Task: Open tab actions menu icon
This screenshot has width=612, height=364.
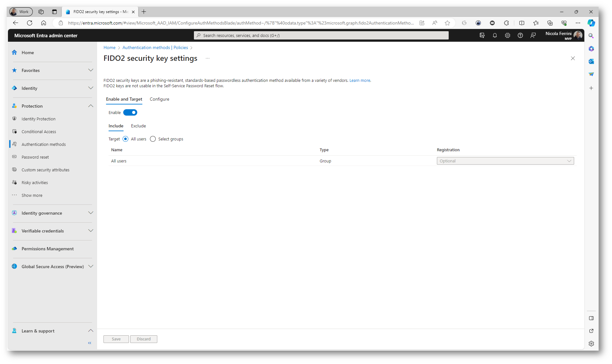Action: tap(54, 12)
